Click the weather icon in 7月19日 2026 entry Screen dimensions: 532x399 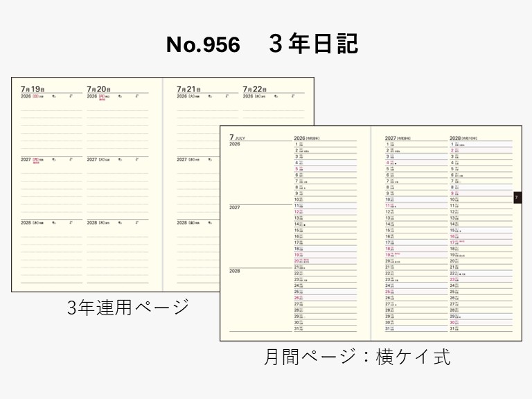point(54,97)
